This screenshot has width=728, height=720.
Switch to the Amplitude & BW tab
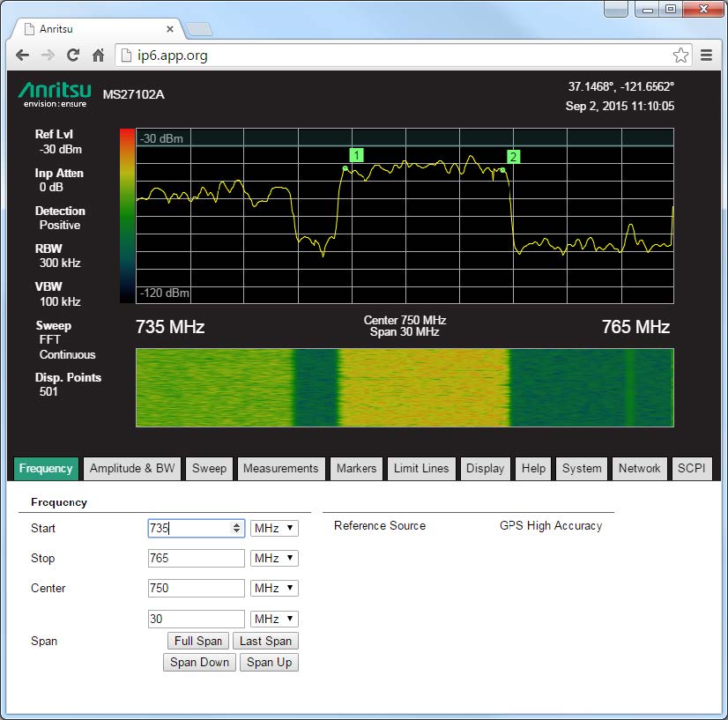coord(132,469)
